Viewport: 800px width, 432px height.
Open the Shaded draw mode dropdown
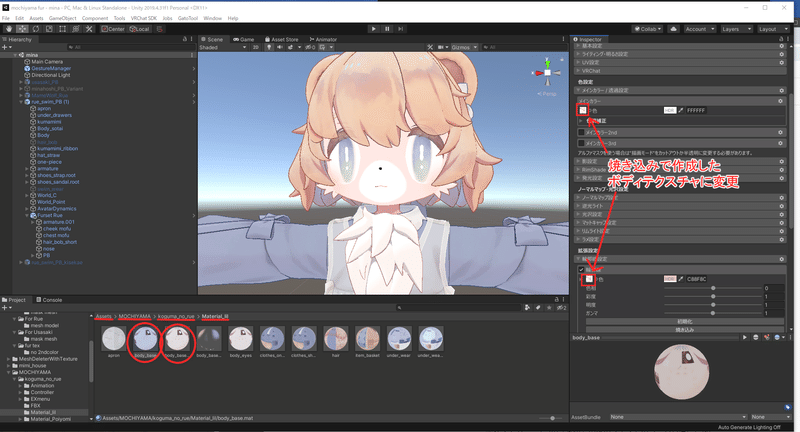pyautogui.click(x=222, y=47)
